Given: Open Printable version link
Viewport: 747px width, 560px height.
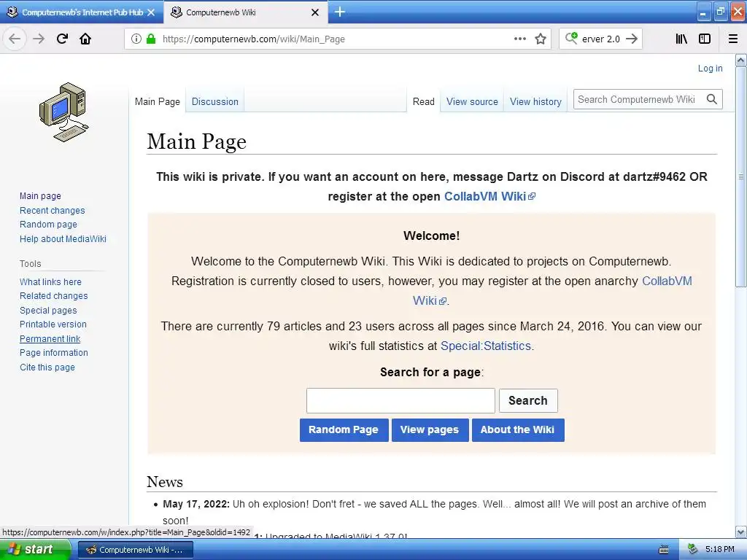Looking at the screenshot, I should tap(53, 324).
